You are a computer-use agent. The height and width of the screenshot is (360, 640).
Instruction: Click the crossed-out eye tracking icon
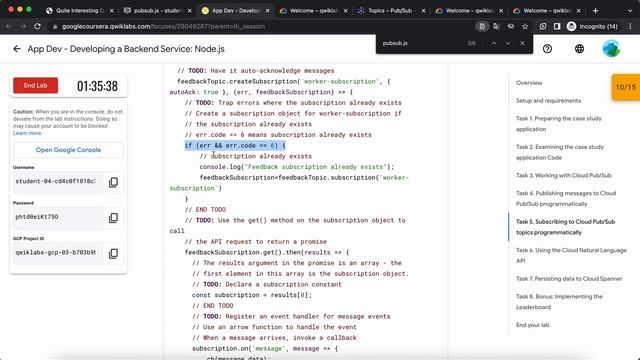pyautogui.click(x=511, y=27)
